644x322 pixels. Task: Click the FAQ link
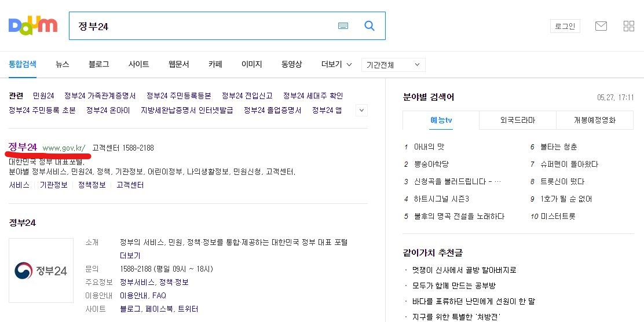tap(159, 296)
